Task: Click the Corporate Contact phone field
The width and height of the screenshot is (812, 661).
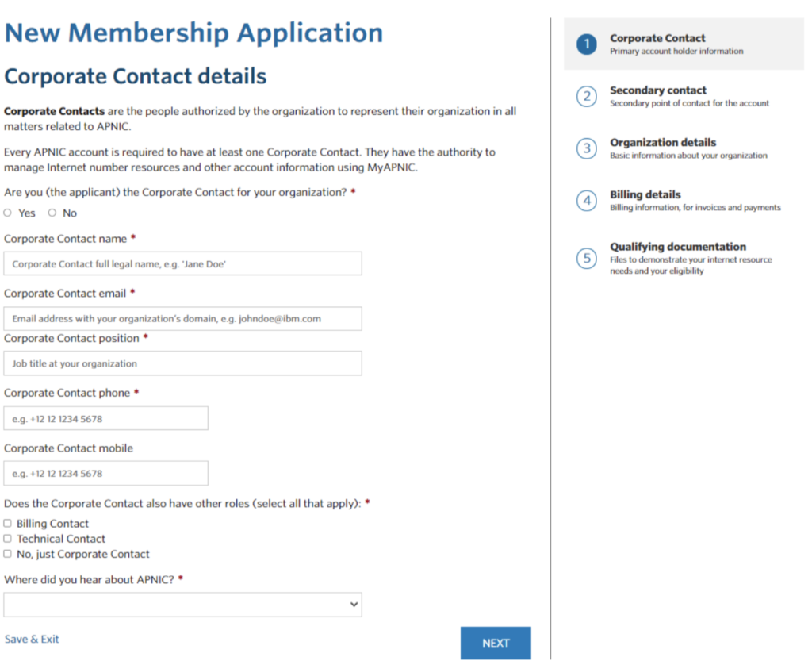Action: (105, 419)
